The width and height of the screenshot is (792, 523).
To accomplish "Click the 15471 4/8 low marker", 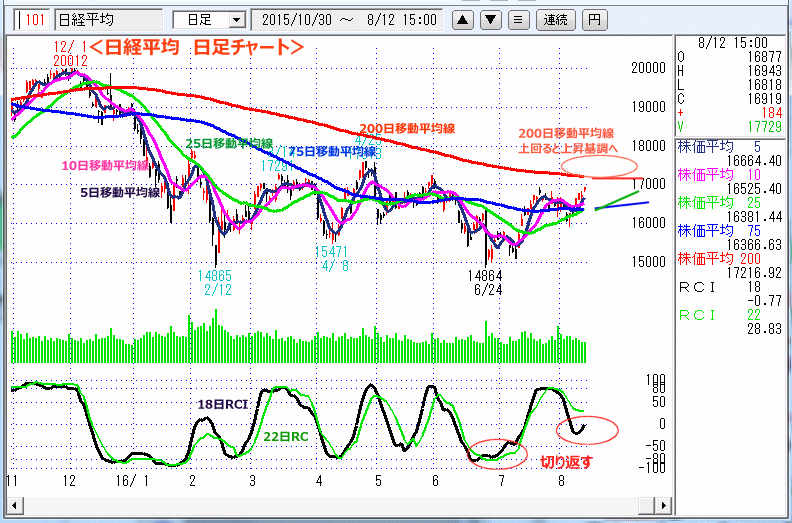I will (330, 259).
